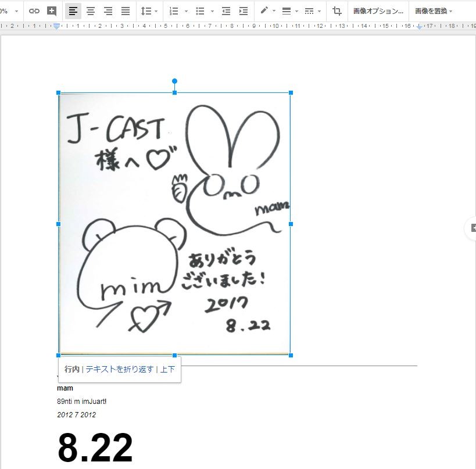Viewport: 476px width, 469px height.
Task: Click the selected J-CAST signature image
Action: click(x=174, y=223)
